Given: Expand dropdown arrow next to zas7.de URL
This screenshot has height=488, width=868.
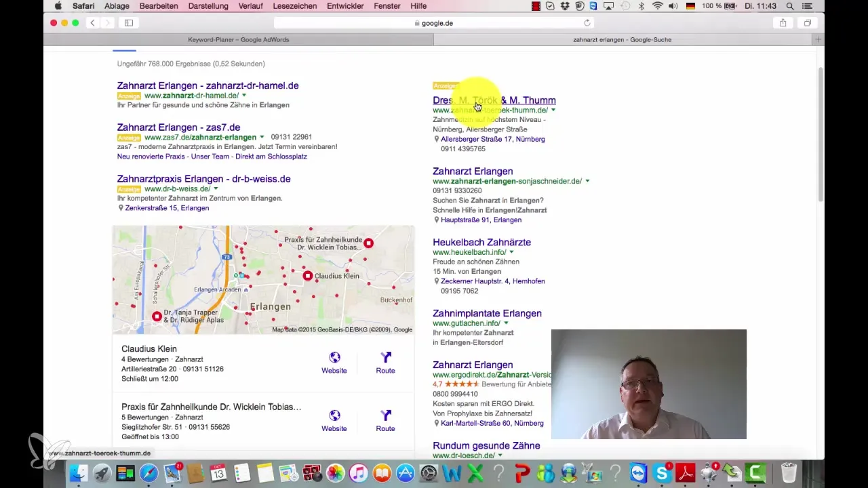Looking at the screenshot, I should tap(262, 137).
